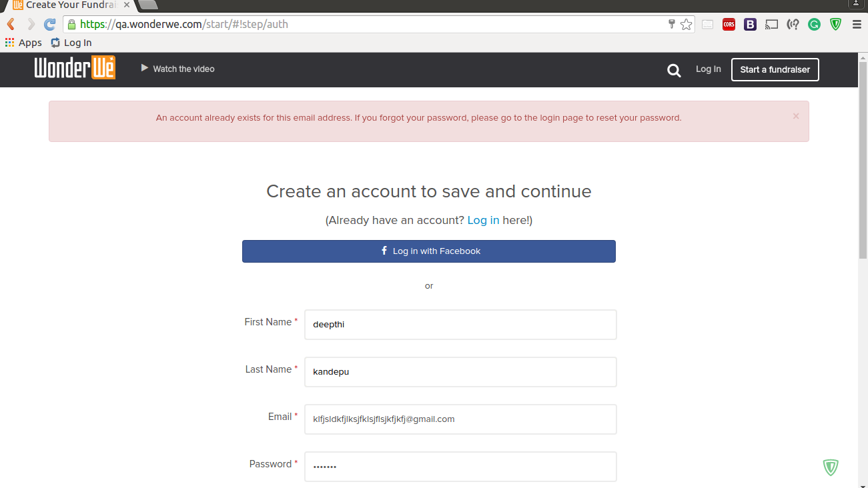868x488 pixels.
Task: Click the Cast screen icon
Action: pos(771,25)
